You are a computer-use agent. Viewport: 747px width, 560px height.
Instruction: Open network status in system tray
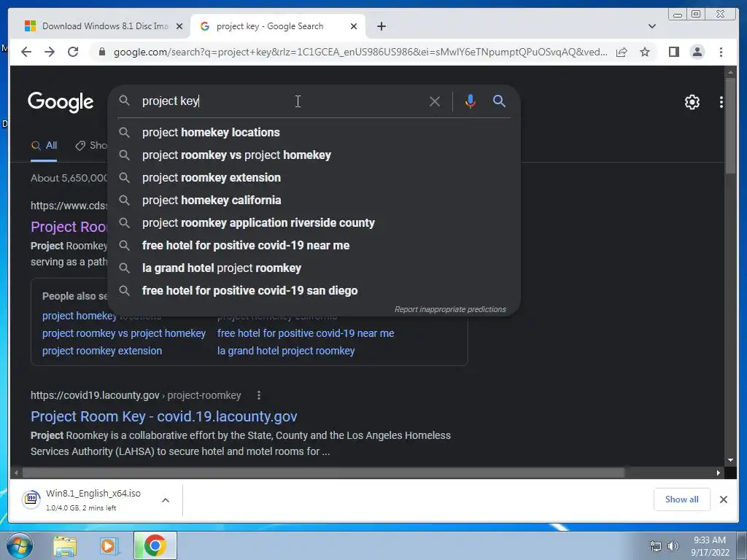point(656,546)
